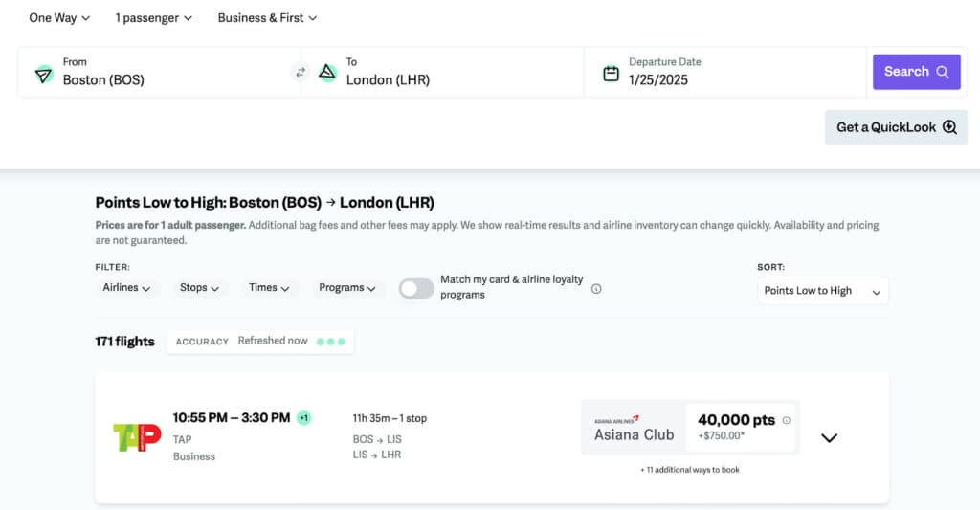Click the + 11 additional ways to book link

click(689, 470)
